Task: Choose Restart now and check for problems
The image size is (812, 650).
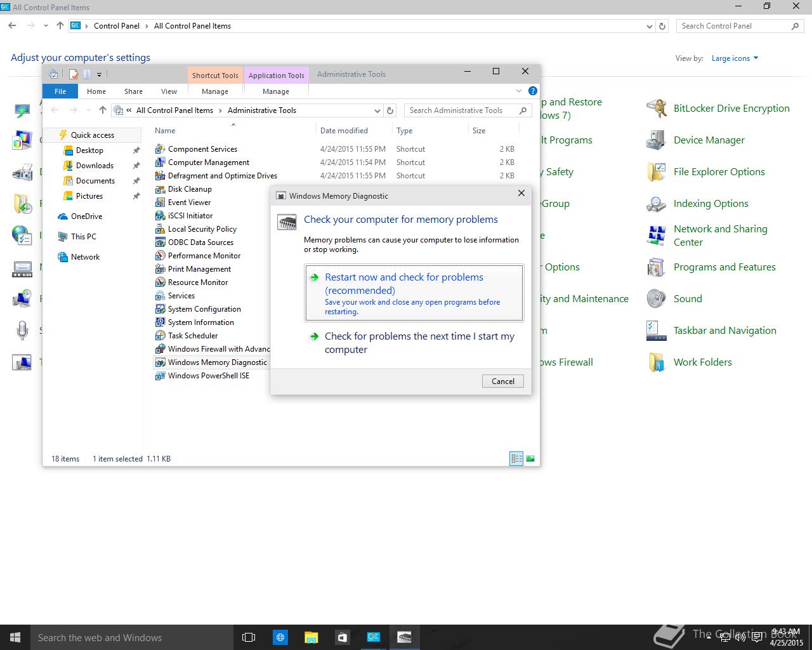Action: (414, 293)
